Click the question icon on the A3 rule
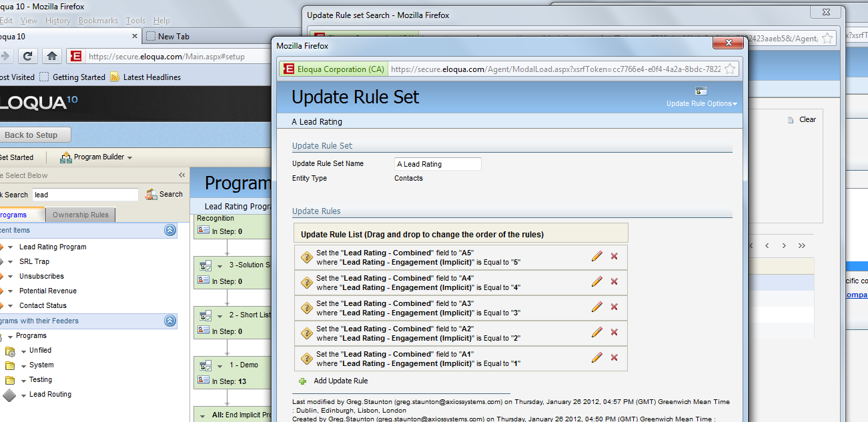Image resolution: width=868 pixels, height=422 pixels. [x=307, y=307]
